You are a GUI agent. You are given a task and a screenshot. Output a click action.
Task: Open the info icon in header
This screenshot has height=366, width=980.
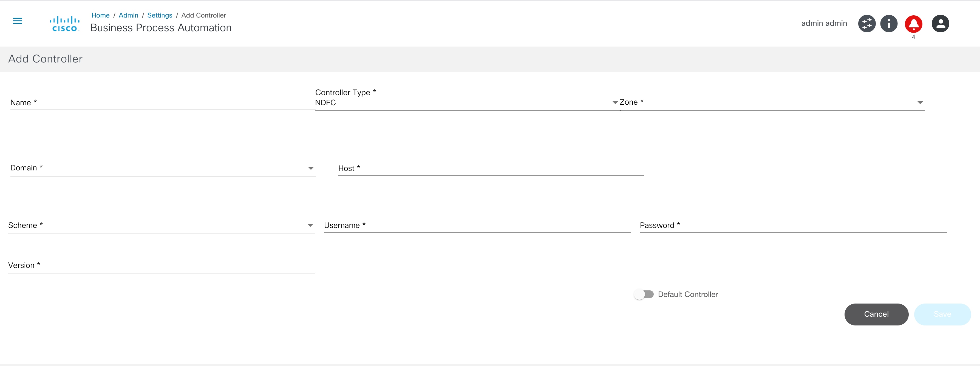889,24
